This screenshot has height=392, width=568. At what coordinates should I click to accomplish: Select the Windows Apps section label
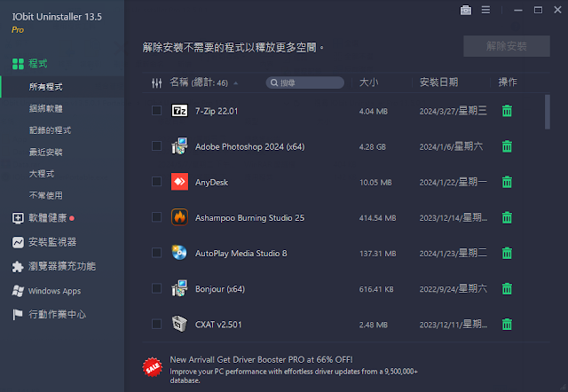pos(55,291)
